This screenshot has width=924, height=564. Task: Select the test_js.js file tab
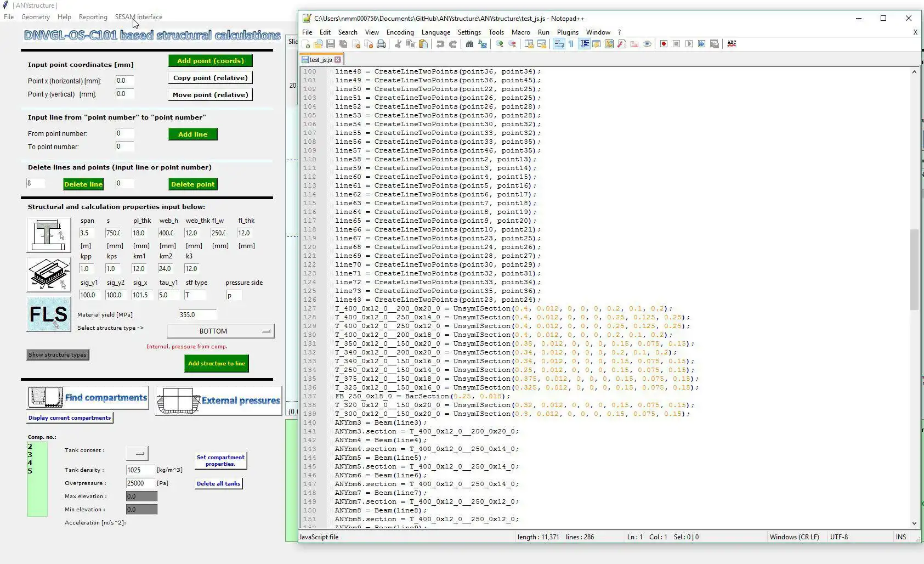tap(321, 60)
